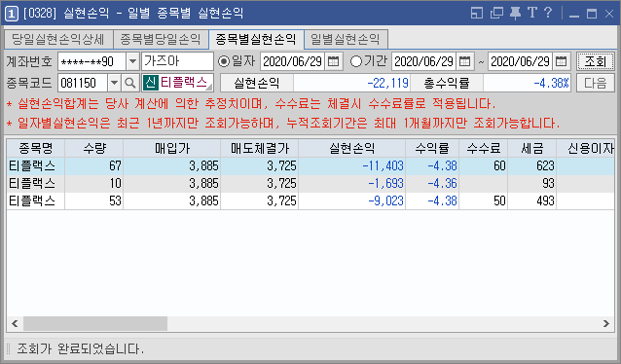
Task: Click the stock code field 081150
Action: pos(83,83)
